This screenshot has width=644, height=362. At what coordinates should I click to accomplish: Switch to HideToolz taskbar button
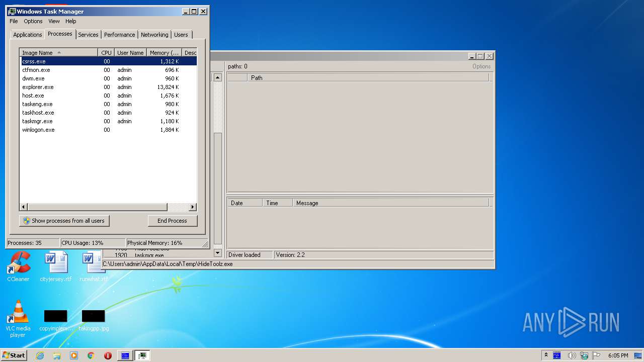click(x=125, y=355)
